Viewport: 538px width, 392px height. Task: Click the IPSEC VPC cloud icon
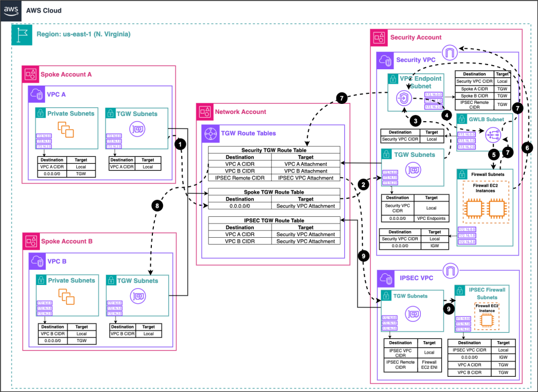pyautogui.click(x=386, y=278)
